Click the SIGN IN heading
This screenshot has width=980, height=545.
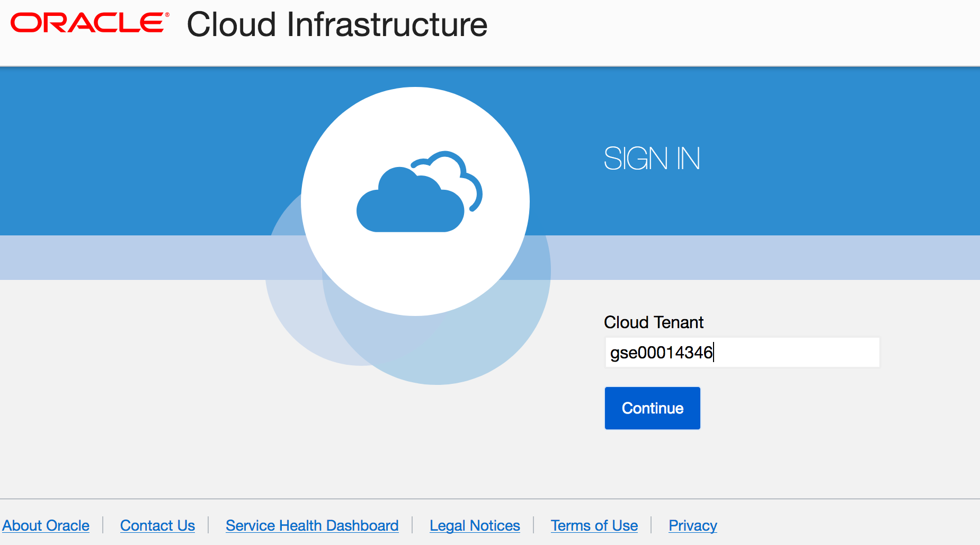[652, 159]
